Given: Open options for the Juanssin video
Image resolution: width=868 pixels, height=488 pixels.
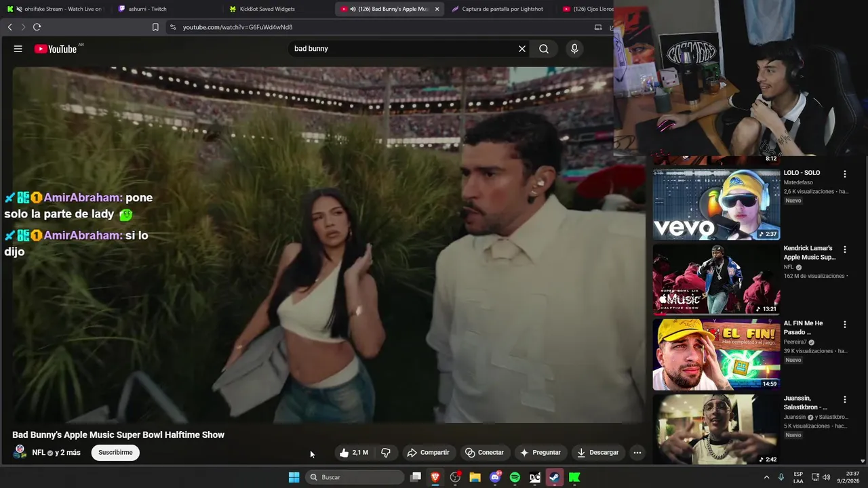Looking at the screenshot, I should click(845, 400).
